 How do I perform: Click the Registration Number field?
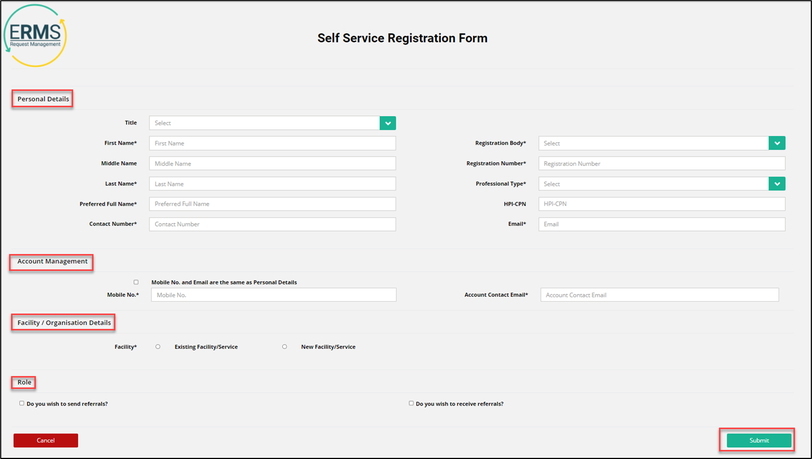coord(662,163)
